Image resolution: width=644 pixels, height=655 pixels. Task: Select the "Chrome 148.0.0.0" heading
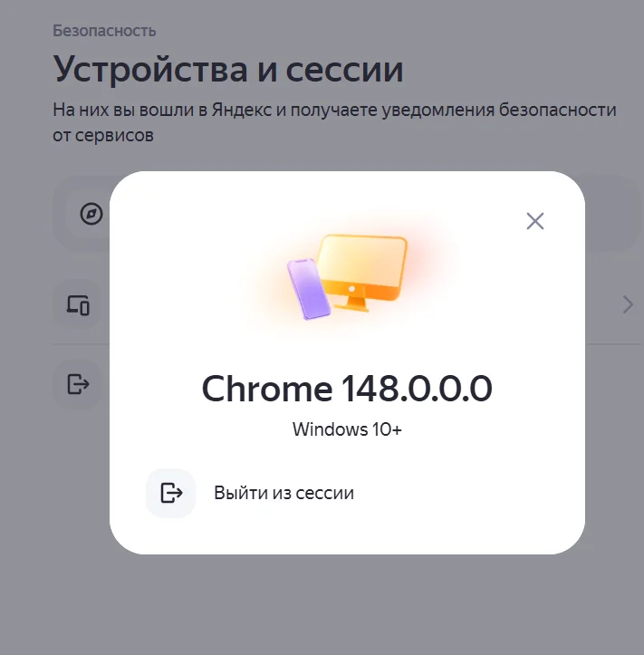pyautogui.click(x=347, y=389)
